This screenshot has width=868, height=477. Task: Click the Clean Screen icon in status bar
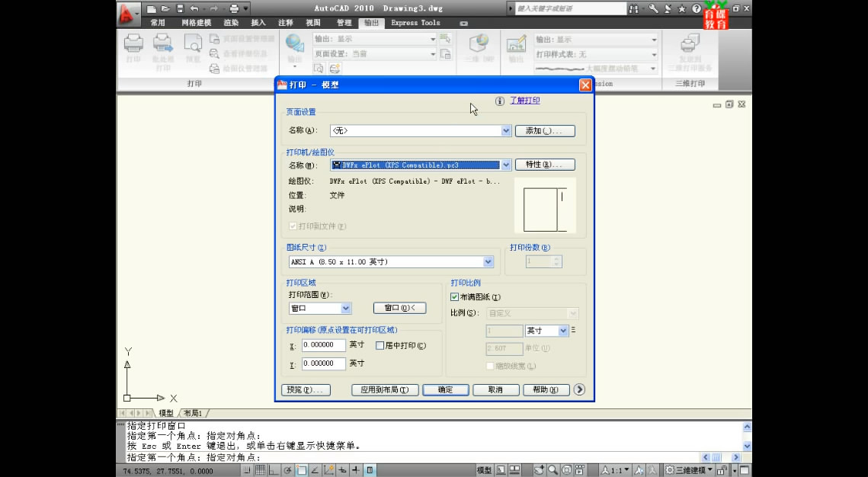(x=744, y=470)
